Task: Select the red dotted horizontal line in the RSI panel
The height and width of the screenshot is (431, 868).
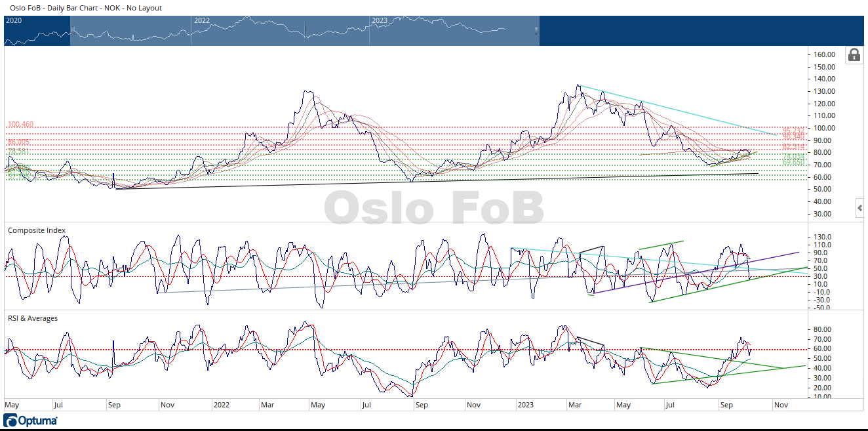Action: click(406, 350)
